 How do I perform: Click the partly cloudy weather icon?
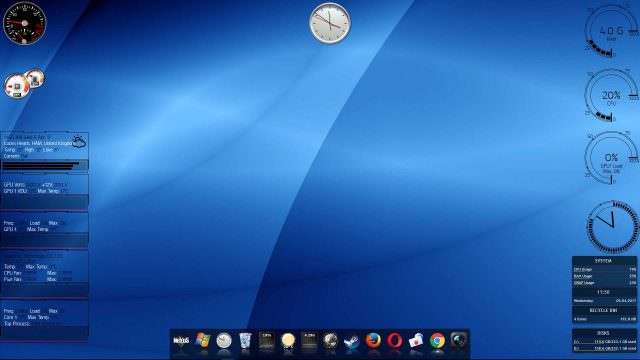pos(78,141)
